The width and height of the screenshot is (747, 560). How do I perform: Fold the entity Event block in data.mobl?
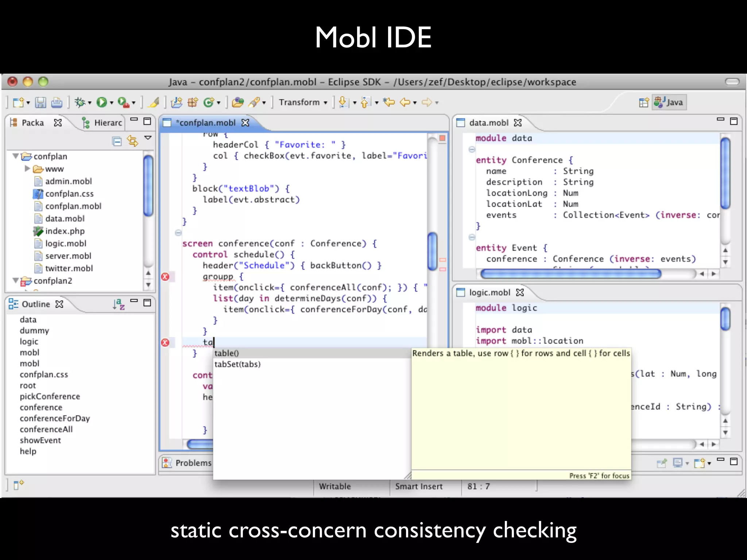472,237
